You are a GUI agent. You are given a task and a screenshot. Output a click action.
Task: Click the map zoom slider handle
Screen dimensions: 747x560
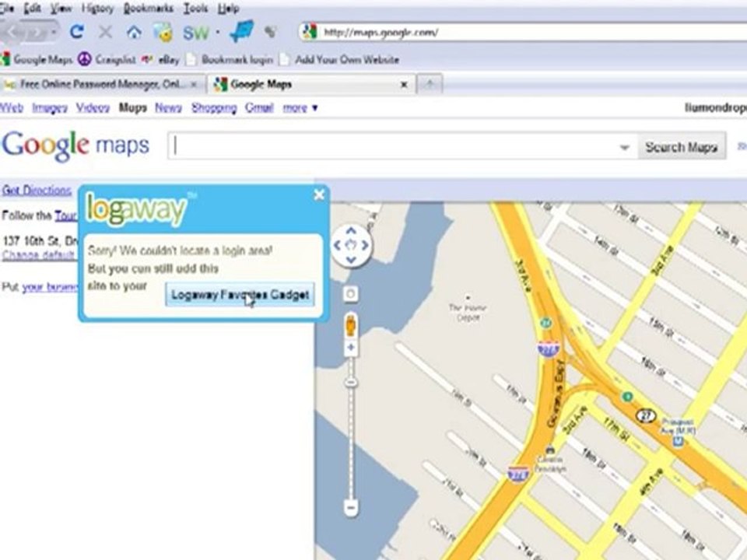coord(351,383)
